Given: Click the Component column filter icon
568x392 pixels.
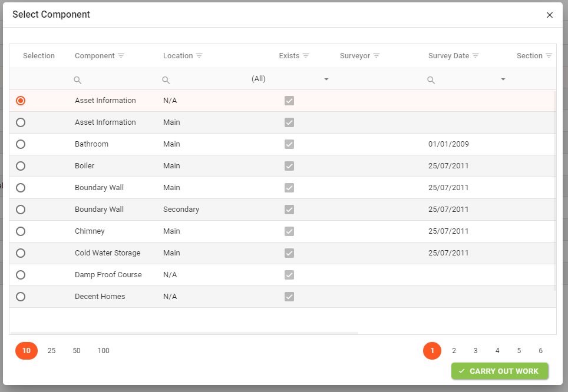Looking at the screenshot, I should 121,56.
